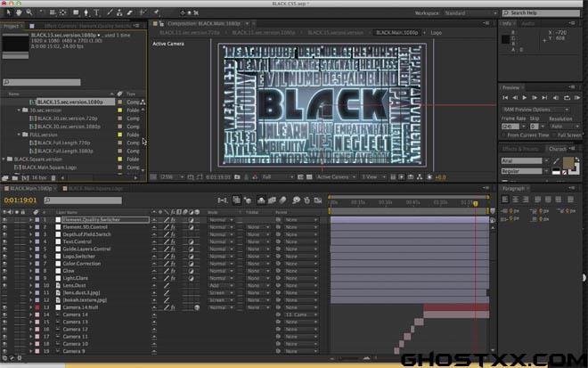This screenshot has height=368, width=588.
Task: Click the tan fill color swatch
Action: [x=568, y=163]
